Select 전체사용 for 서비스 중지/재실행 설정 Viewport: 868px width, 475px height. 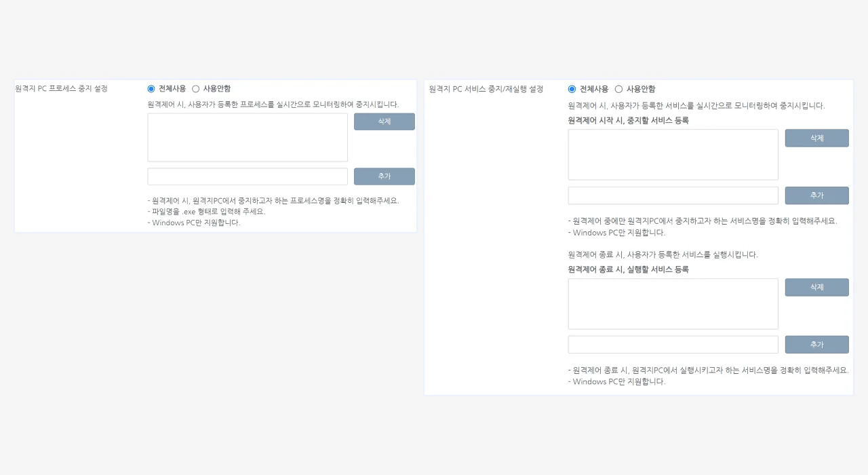click(572, 89)
